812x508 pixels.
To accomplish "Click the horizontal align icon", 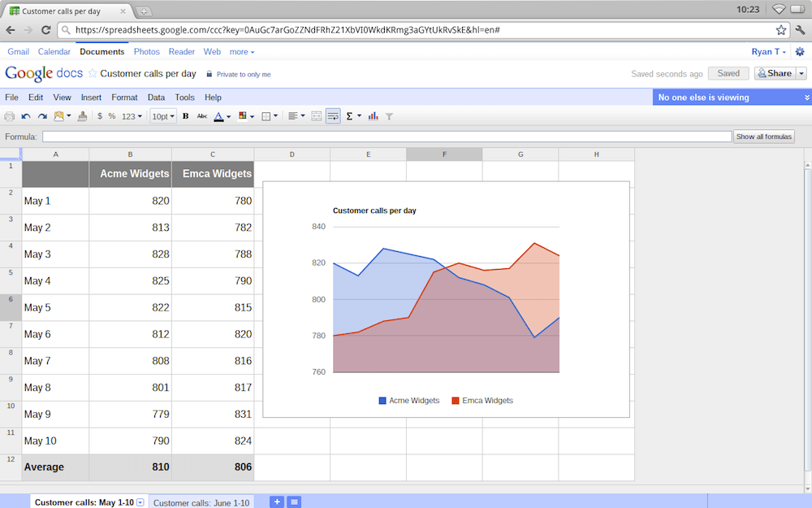I will [x=293, y=116].
